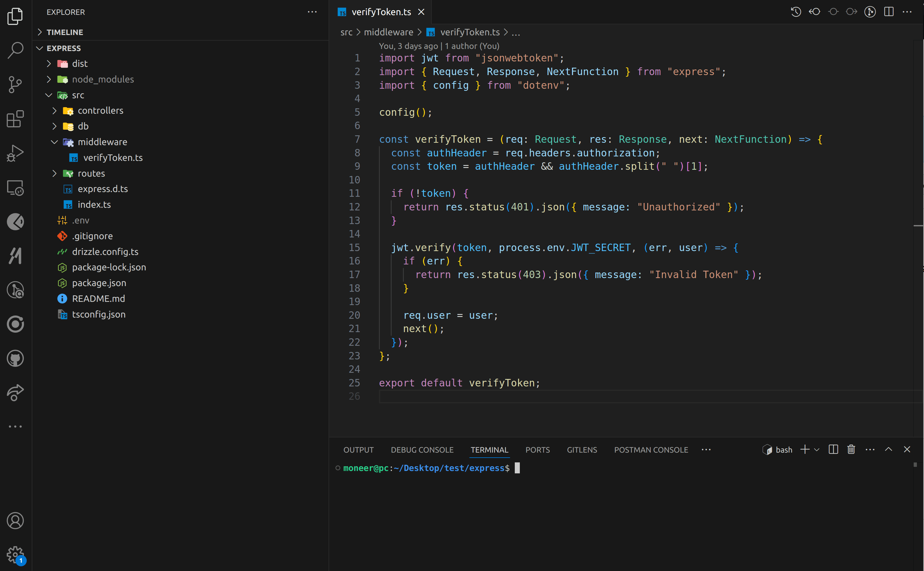Expand the controllers folder
924x571 pixels.
[x=180, y=111]
